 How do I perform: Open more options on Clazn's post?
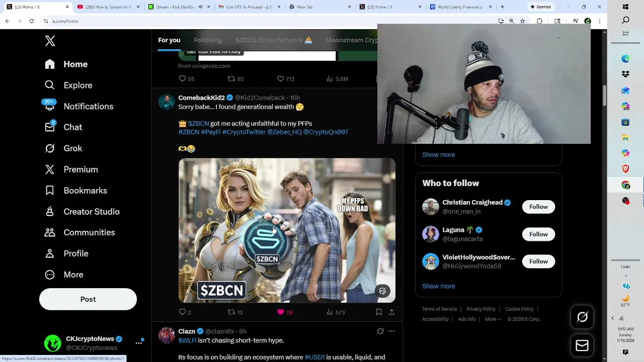(x=391, y=331)
